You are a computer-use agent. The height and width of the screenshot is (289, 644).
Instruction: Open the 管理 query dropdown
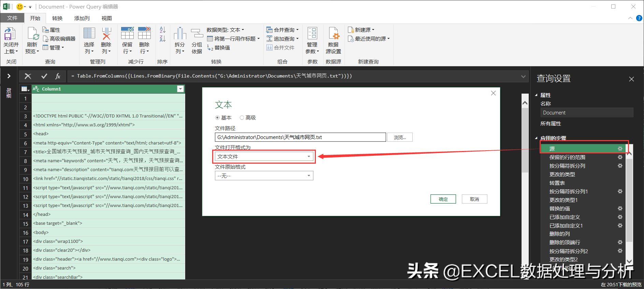(53, 47)
